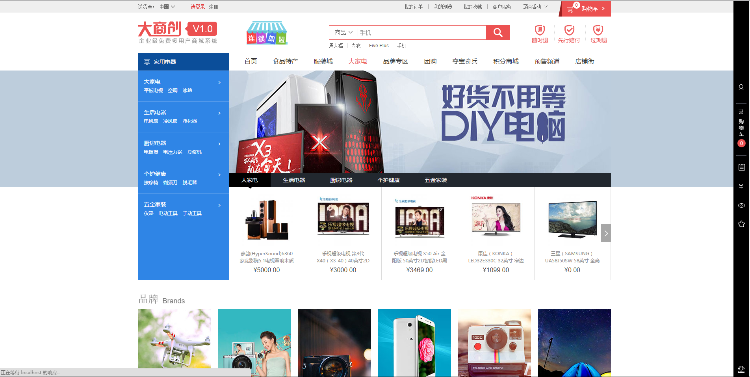This screenshot has width=750, height=377.
Task: Open favorites star icon in right sidebar
Action: pos(741,223)
